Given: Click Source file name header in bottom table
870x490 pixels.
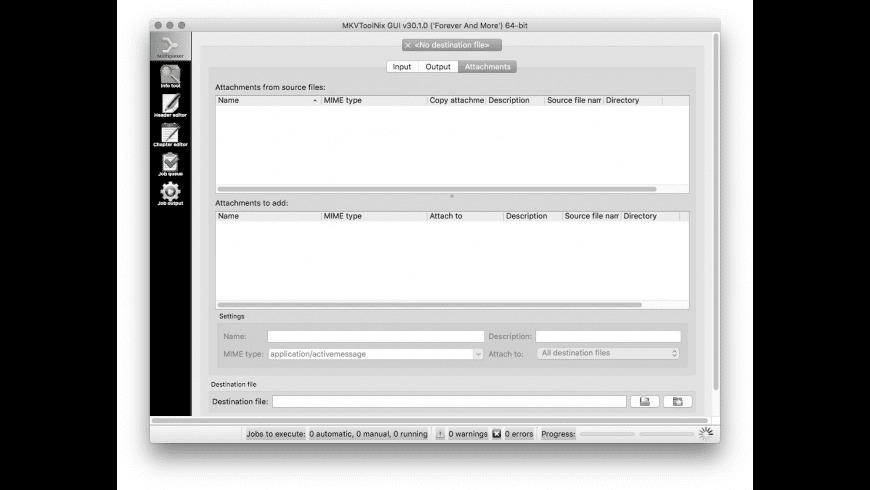Looking at the screenshot, I should pos(591,216).
